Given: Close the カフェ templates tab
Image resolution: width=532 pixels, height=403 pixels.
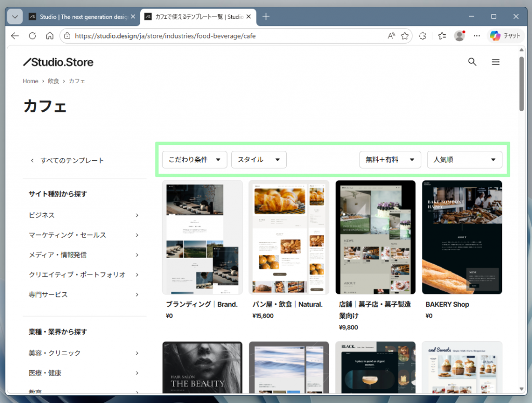Looking at the screenshot, I should coord(248,17).
